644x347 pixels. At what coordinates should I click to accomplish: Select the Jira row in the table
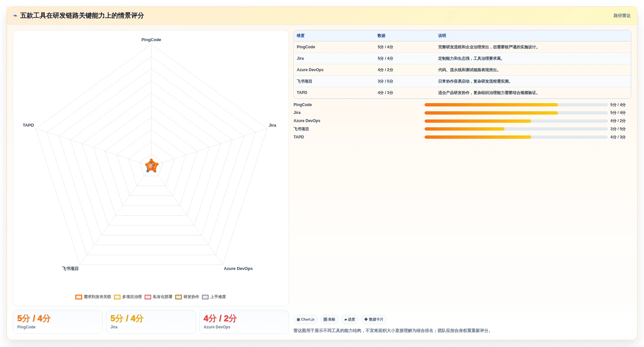[x=462, y=59]
